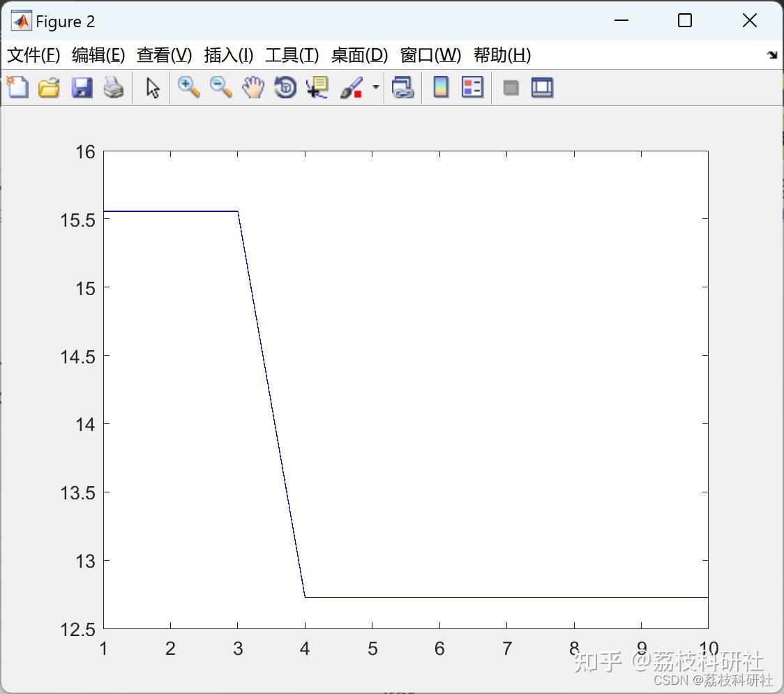Screen dimensions: 784x694
Task: Open the 帮助(H) menu
Action: 502,55
